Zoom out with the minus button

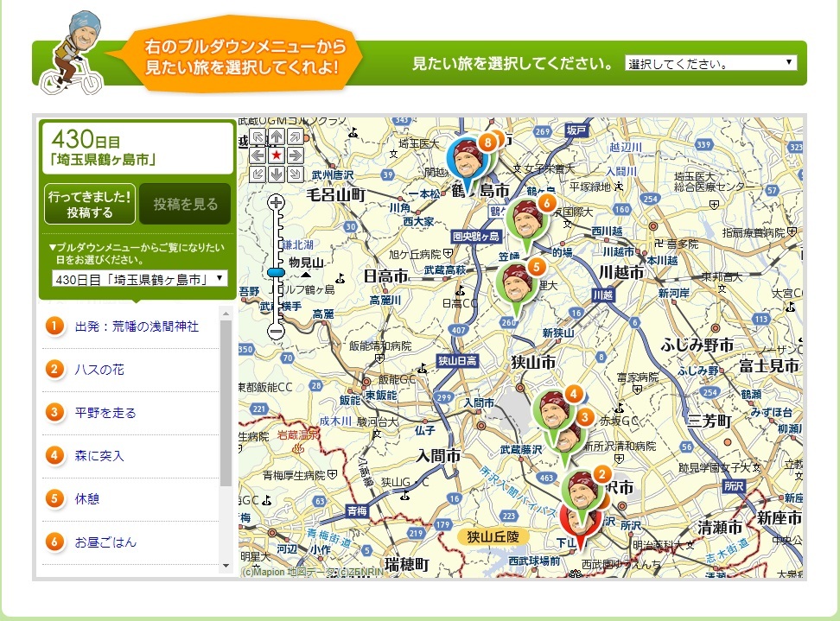tap(277, 330)
